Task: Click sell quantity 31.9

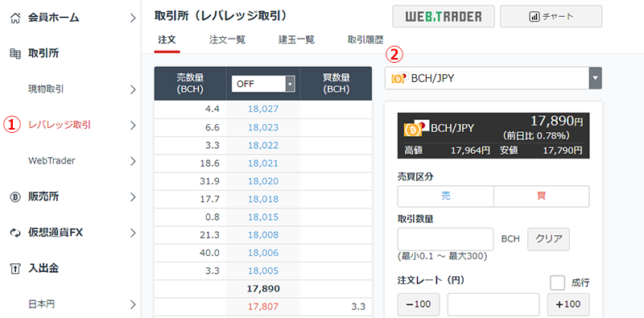Action: pyautogui.click(x=211, y=181)
